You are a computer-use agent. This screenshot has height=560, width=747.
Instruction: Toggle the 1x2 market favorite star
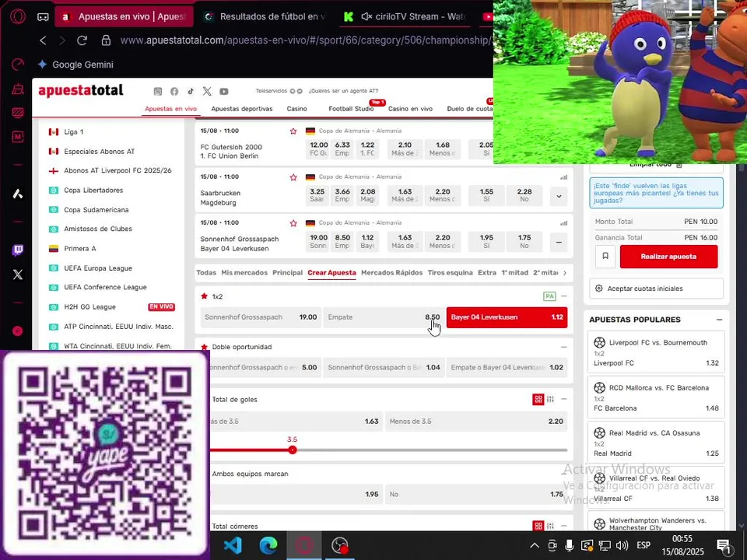tap(205, 296)
